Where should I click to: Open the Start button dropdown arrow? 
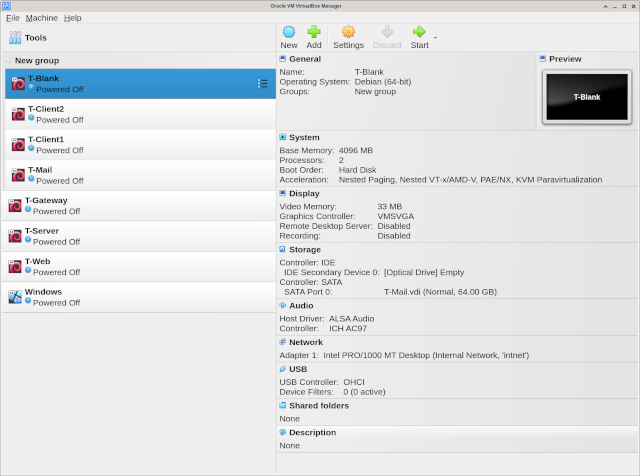click(x=435, y=38)
